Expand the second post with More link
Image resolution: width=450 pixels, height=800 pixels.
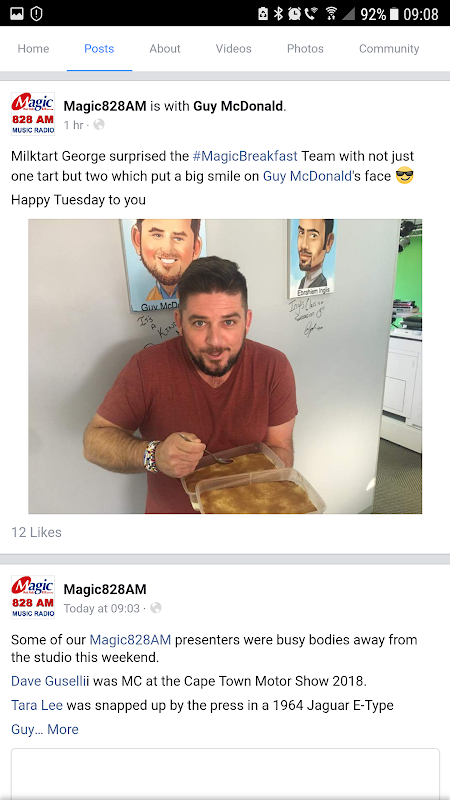(x=63, y=729)
